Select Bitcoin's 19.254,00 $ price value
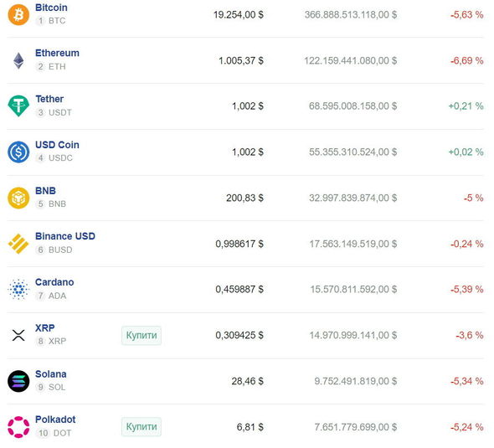The height and width of the screenshot is (448, 494). click(239, 15)
